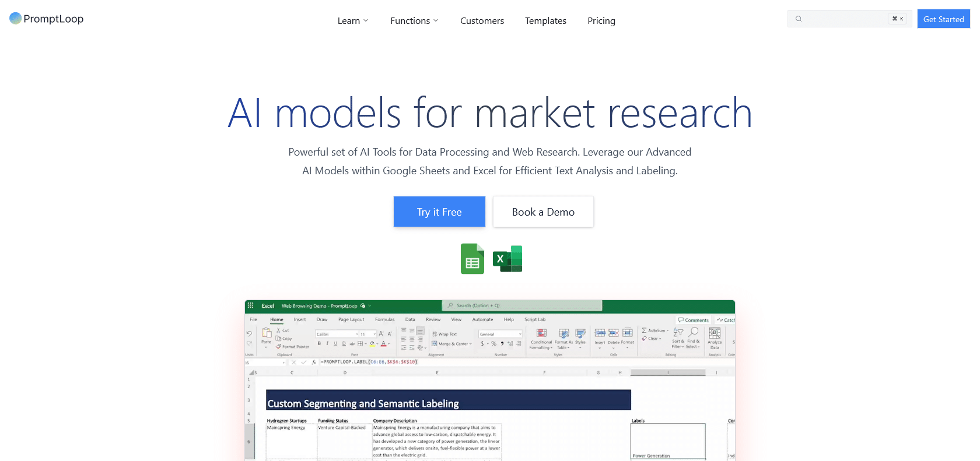The height and width of the screenshot is (461, 980).
Task: Switch to the Insert ribbon tab
Action: [x=300, y=319]
